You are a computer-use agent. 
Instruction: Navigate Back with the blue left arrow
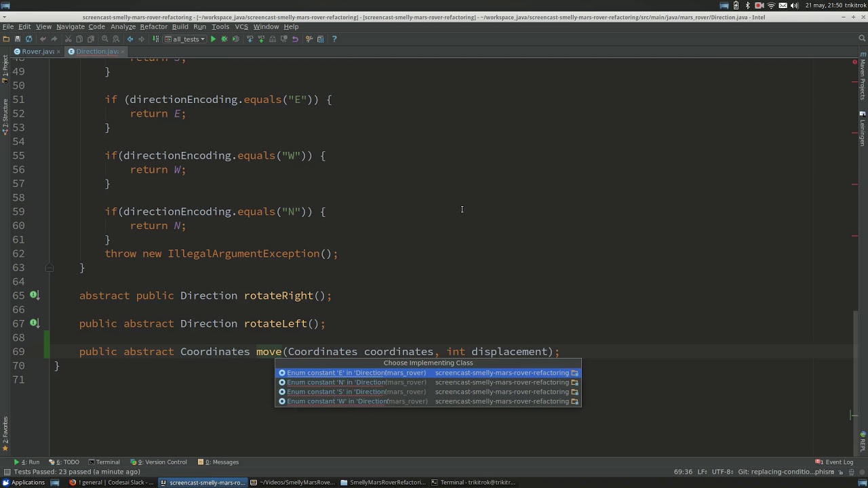tap(130, 39)
